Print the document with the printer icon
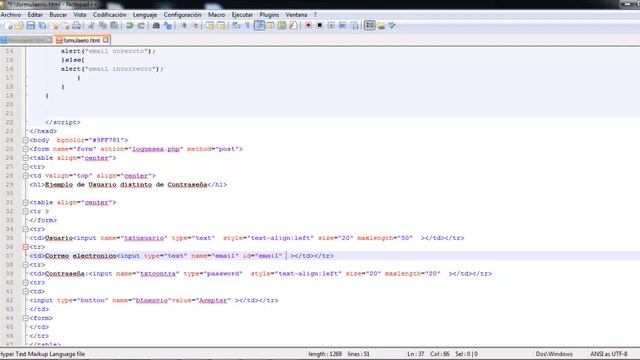Viewport: 640px width, 360px height. pyautogui.click(x=76, y=26)
